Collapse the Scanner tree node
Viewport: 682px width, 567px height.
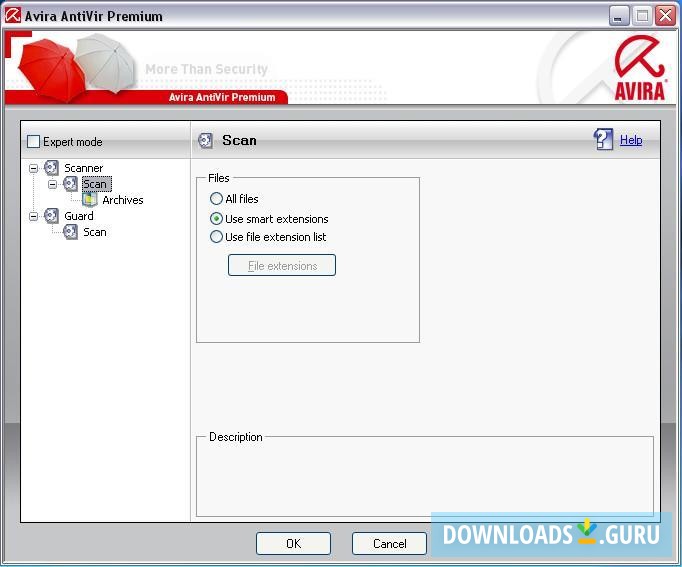pyautogui.click(x=33, y=168)
